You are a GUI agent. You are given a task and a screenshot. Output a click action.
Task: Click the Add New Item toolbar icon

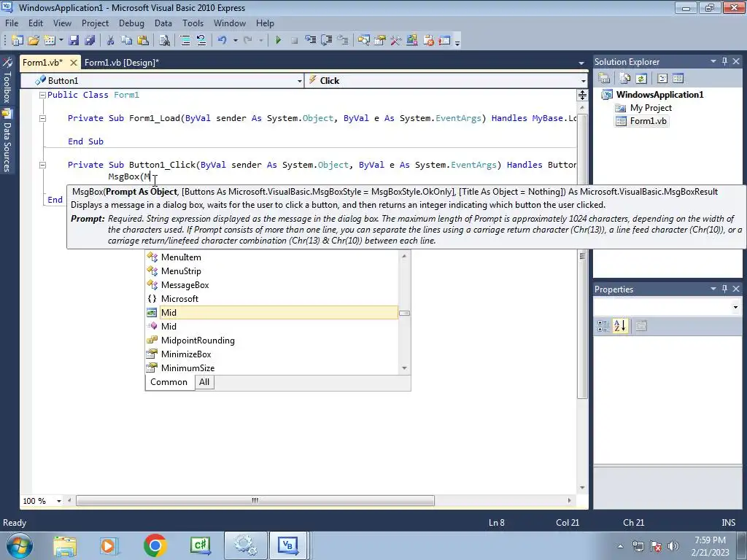50,41
